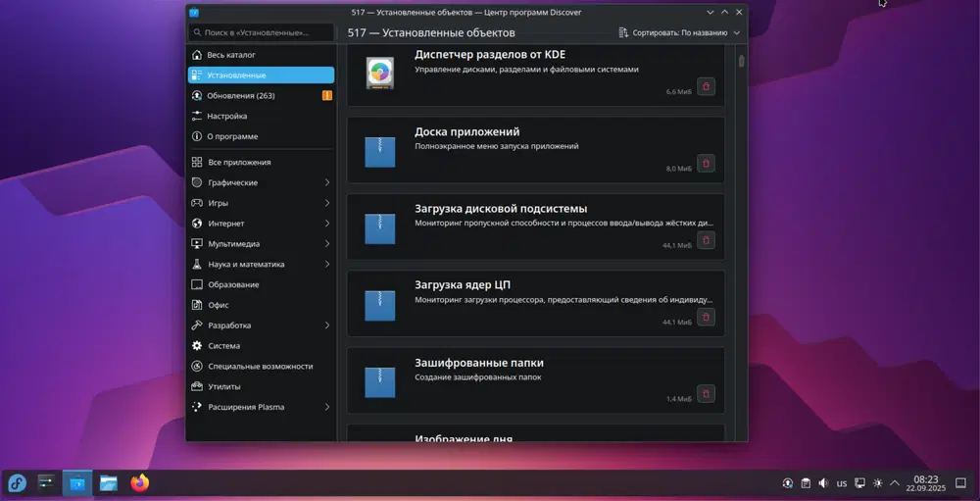Image resolution: width=980 pixels, height=501 pixels.
Task: Open the Весь каталог home section
Action: click(261, 55)
